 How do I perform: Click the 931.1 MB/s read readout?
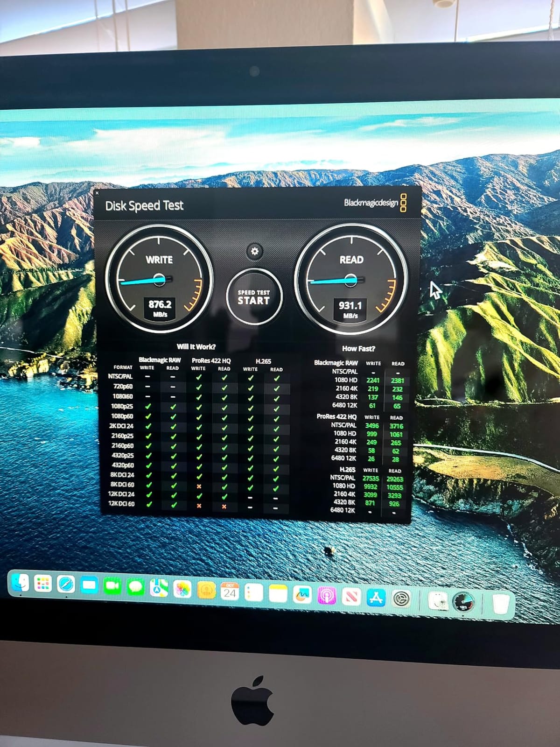click(x=350, y=310)
